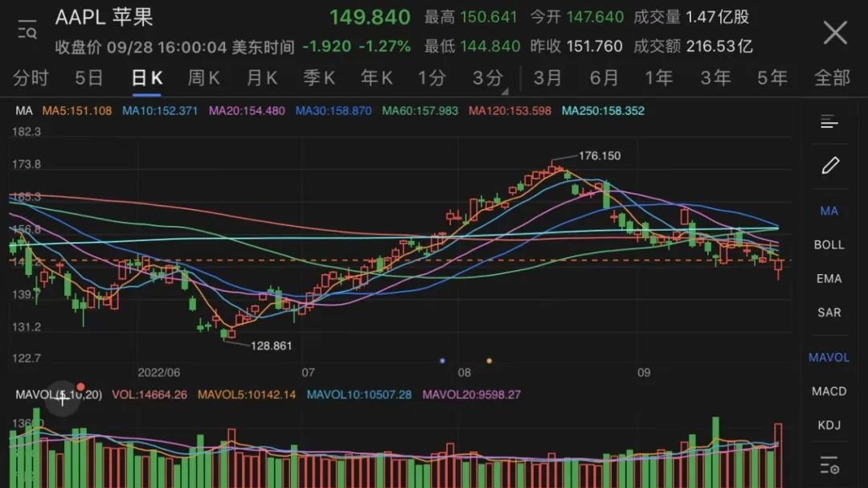Show the 6月 range
Screen dimensions: 868x488
pyautogui.click(x=604, y=78)
